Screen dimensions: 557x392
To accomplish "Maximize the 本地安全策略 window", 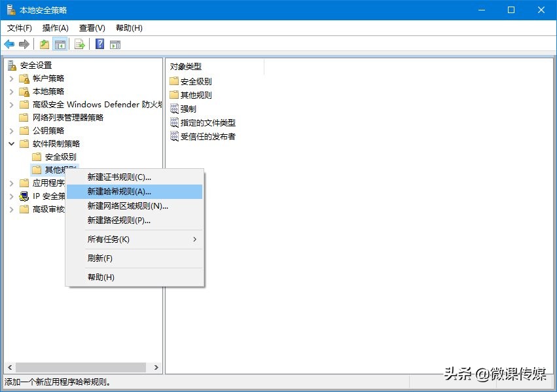I will [x=511, y=10].
